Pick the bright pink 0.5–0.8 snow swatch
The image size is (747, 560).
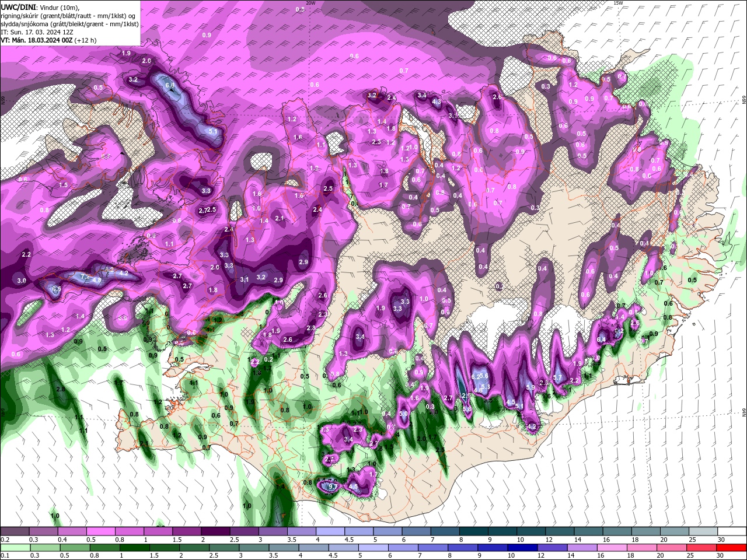click(100, 531)
